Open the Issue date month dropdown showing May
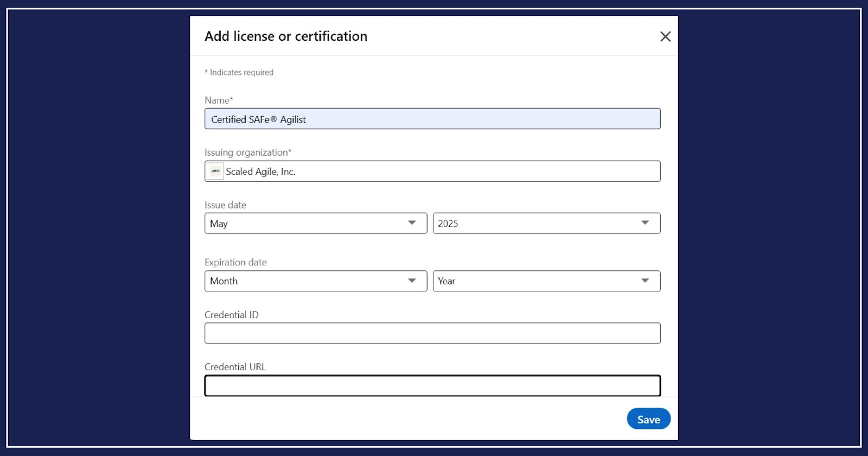Screen dimensions: 868x456 316,223
